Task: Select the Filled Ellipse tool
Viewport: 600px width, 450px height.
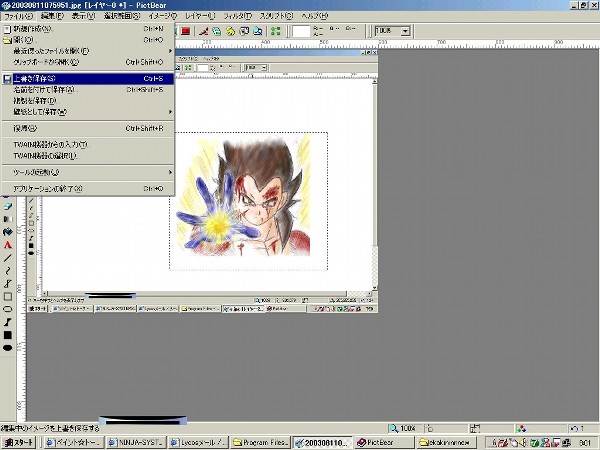Action: click(x=8, y=348)
